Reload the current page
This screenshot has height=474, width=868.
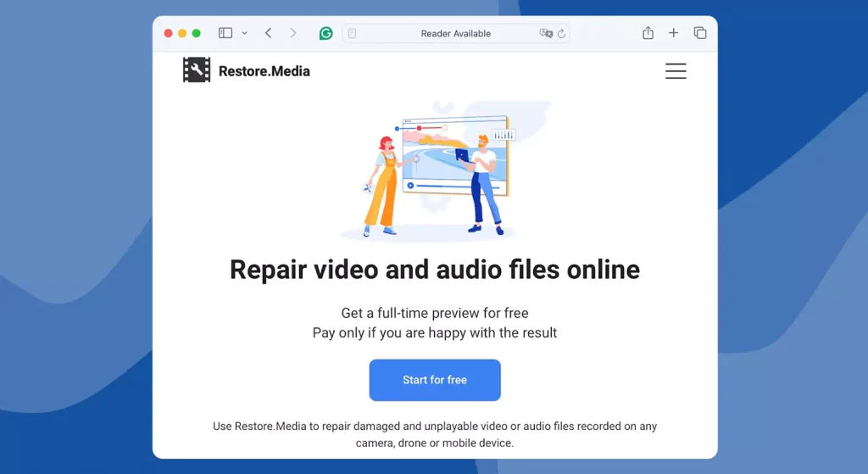point(561,33)
